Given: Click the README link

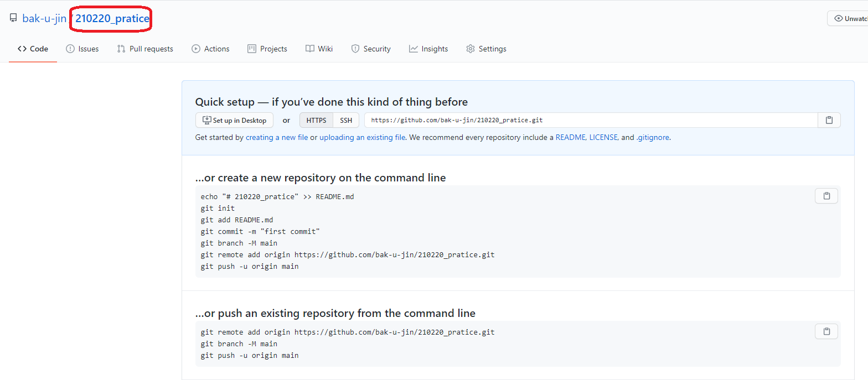Looking at the screenshot, I should [571, 137].
